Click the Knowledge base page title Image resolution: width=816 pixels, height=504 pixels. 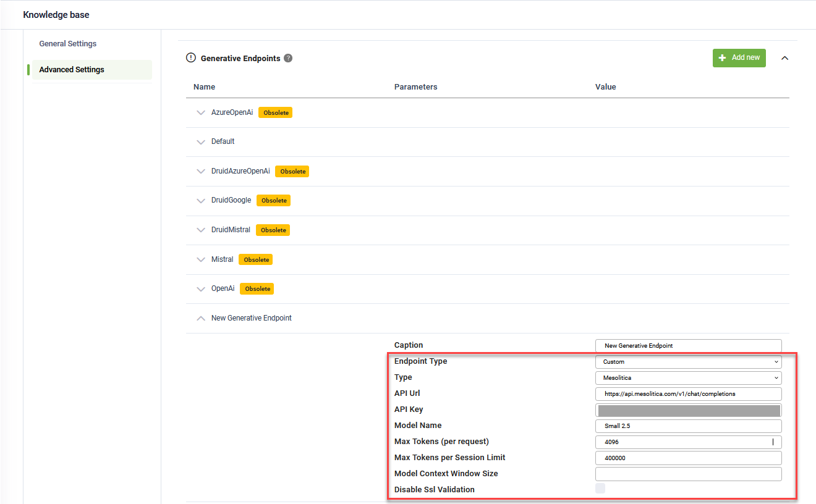click(x=56, y=14)
